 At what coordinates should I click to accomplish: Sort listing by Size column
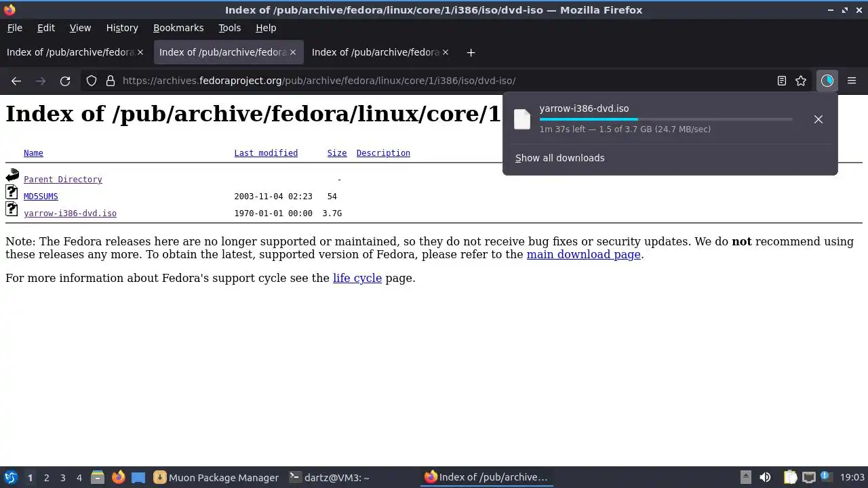[337, 153]
